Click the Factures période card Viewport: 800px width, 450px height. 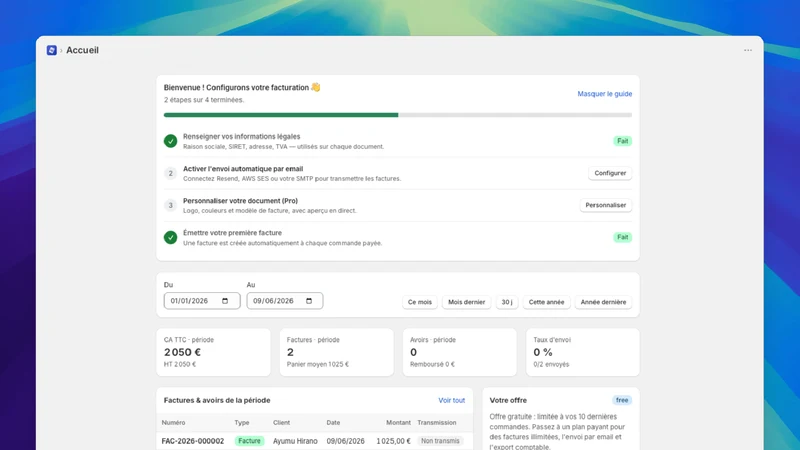point(337,352)
